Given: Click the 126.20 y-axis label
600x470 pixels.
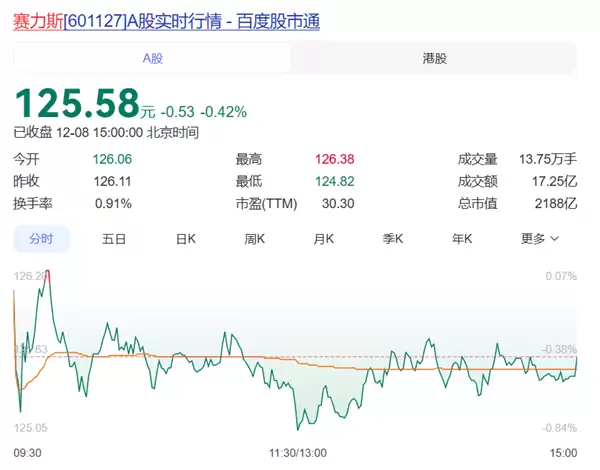Looking at the screenshot, I should tap(30, 276).
